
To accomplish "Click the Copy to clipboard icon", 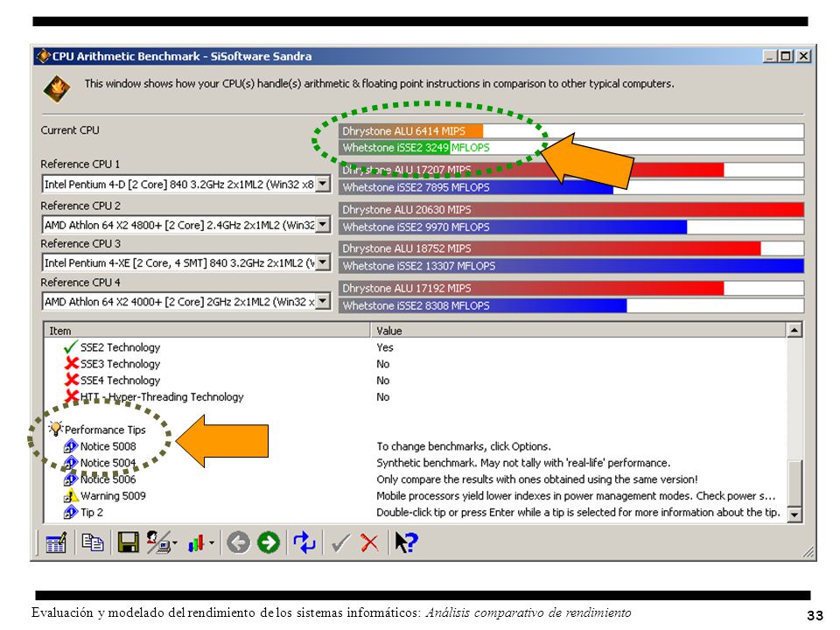I will 92,542.
